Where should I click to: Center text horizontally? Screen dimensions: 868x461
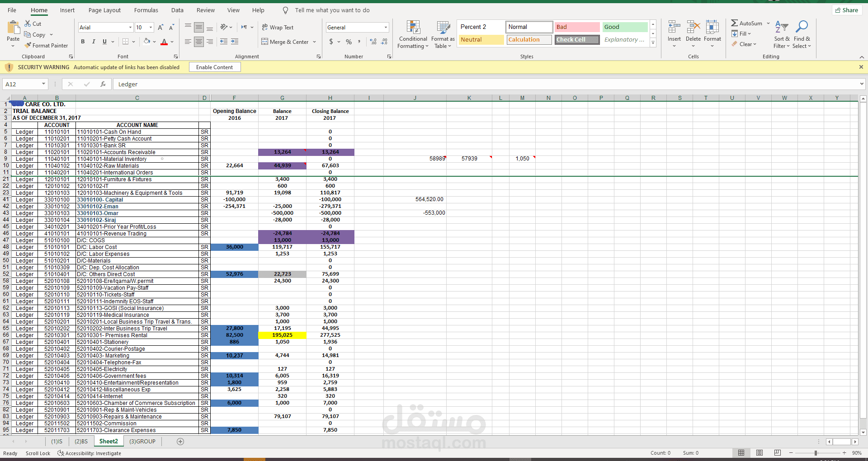pos(199,42)
